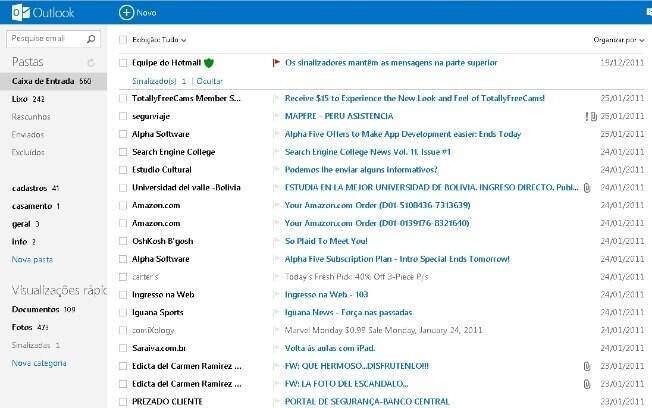The height and width of the screenshot is (408, 652).
Task: Flag the Iguana Sports message
Action: tap(276, 313)
